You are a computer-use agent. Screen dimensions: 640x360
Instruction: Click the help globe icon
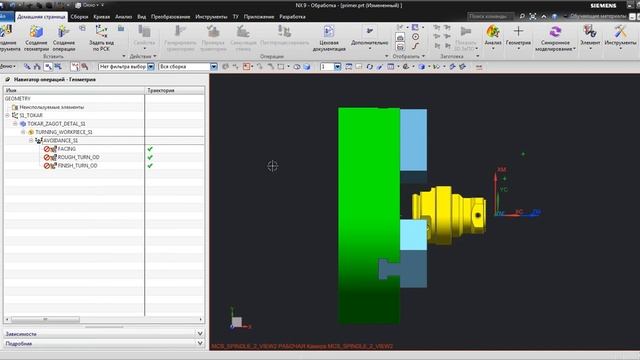pos(554,16)
